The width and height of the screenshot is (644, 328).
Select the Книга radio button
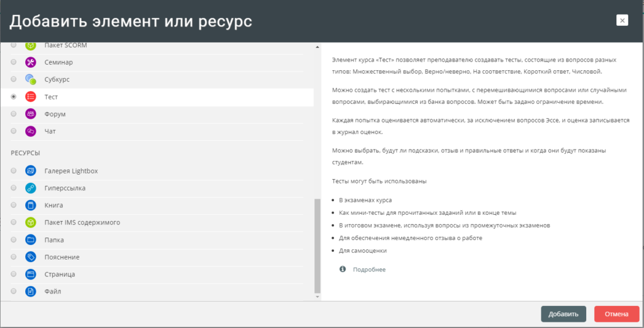pyautogui.click(x=14, y=205)
